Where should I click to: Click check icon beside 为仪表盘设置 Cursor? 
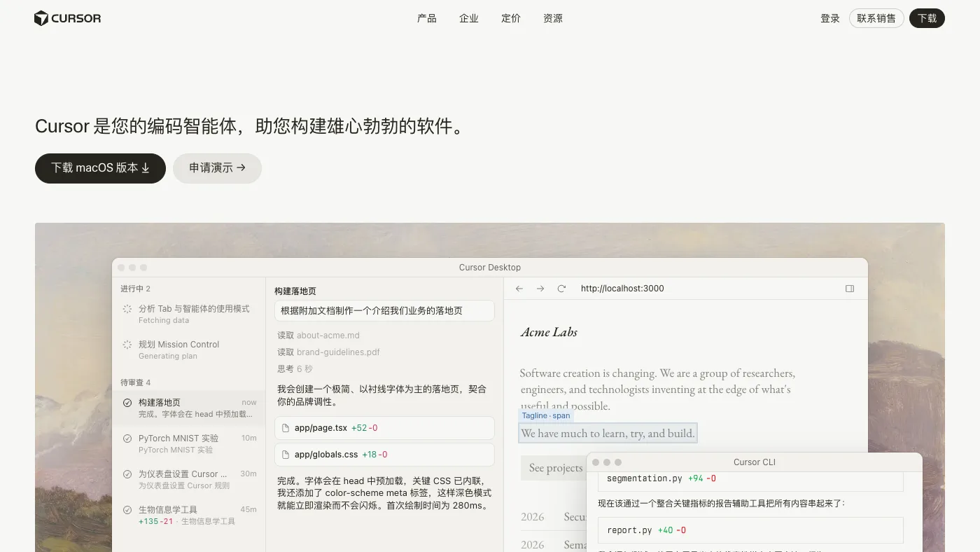click(x=127, y=474)
